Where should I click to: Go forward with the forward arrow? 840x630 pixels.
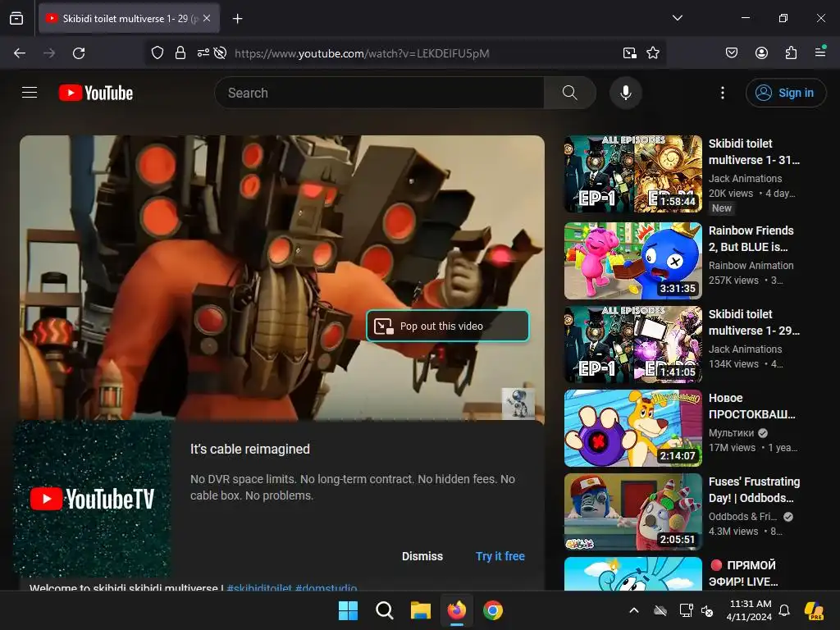(x=49, y=53)
